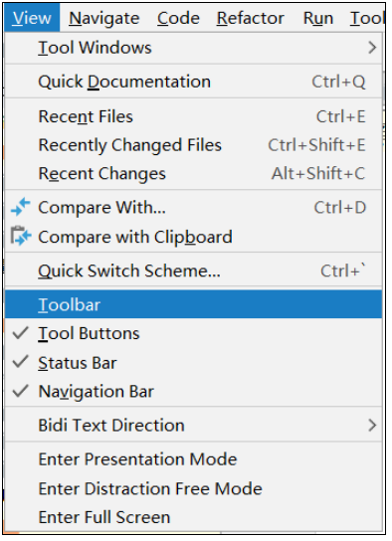Select Recently Changed Files
The height and width of the screenshot is (541, 392).
pyautogui.click(x=194, y=145)
